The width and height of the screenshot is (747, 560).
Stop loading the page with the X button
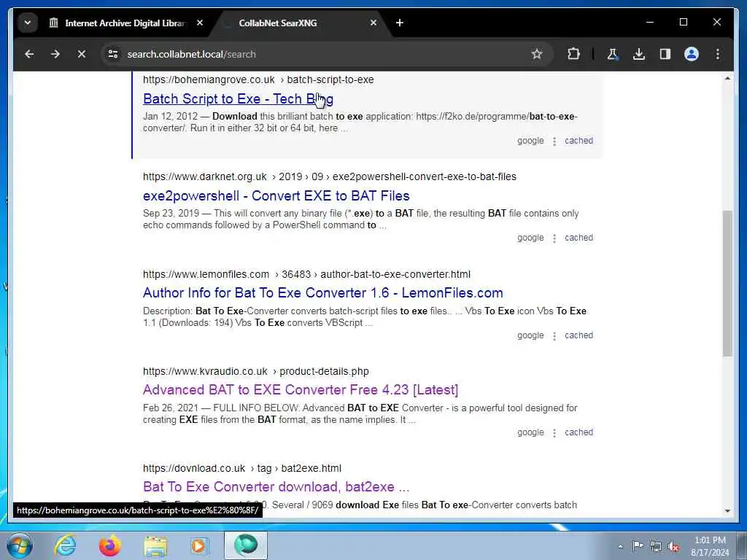click(82, 54)
